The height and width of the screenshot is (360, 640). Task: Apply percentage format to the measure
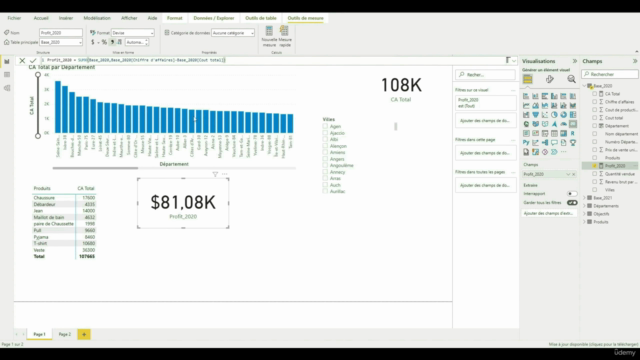coord(104,42)
